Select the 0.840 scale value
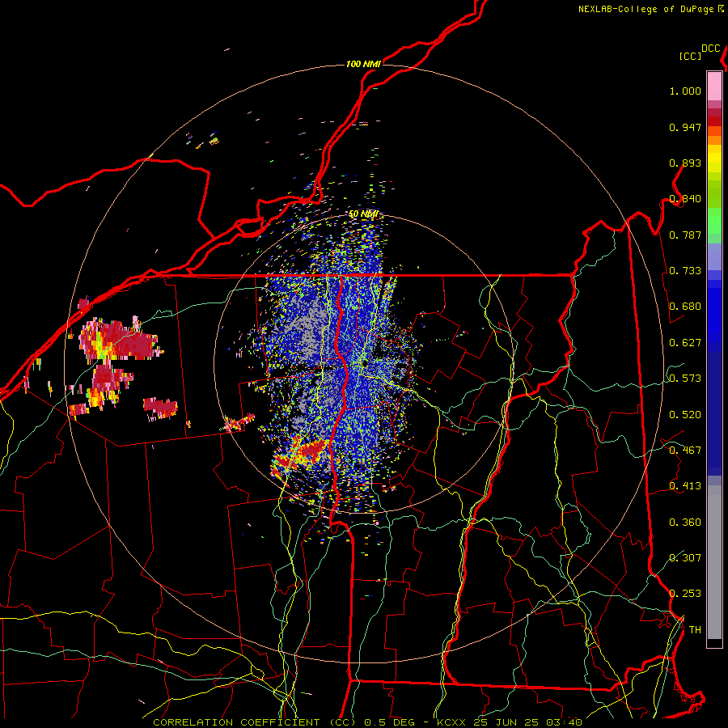Viewport: 728px width, 728px height. coord(685,199)
